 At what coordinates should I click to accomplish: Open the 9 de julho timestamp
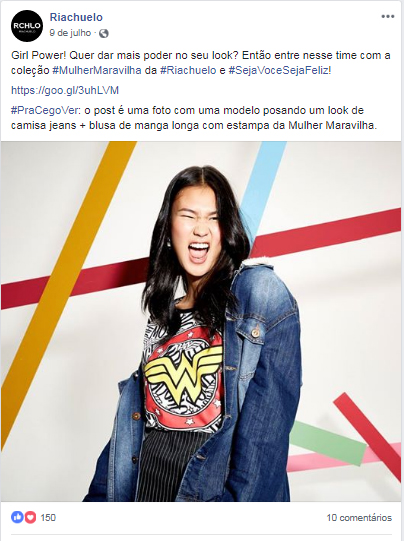(x=70, y=33)
